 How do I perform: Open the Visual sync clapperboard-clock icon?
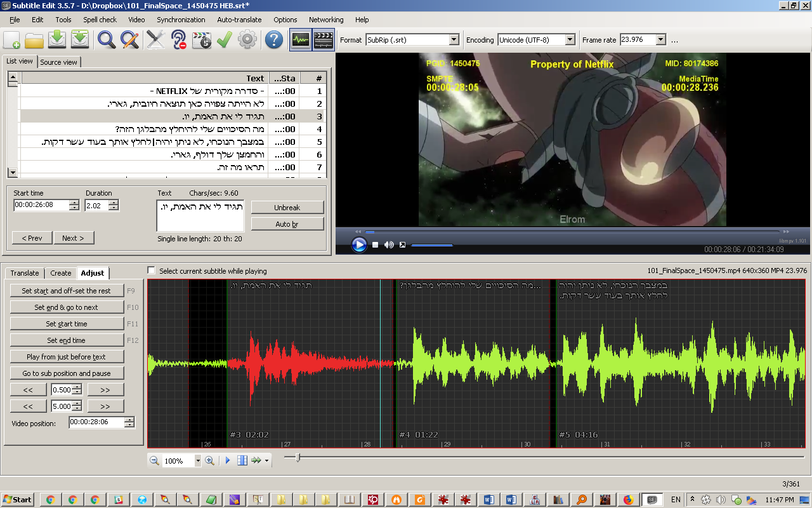(x=202, y=39)
